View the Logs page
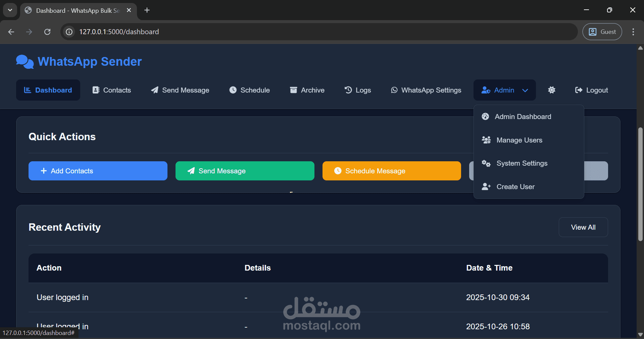This screenshot has width=644, height=339. tap(358, 90)
